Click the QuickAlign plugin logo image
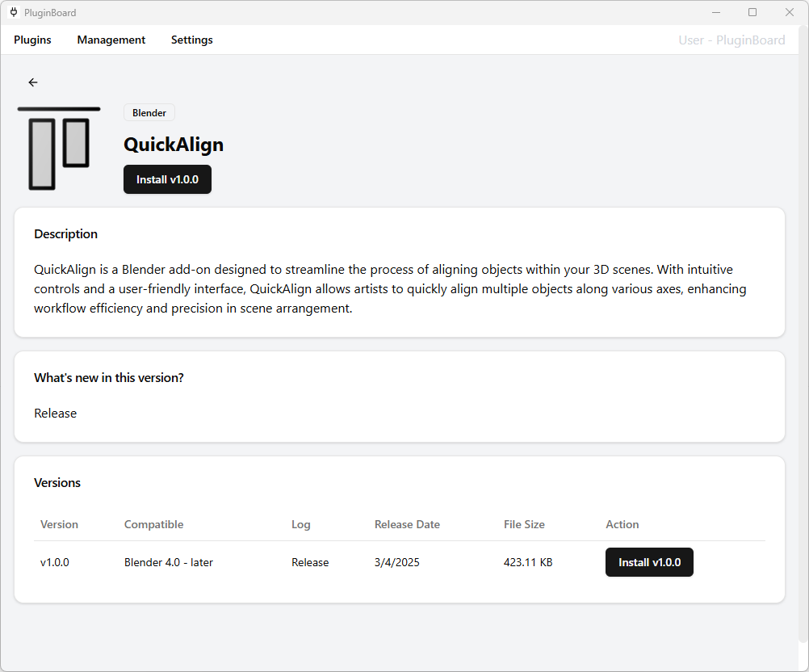 point(59,149)
